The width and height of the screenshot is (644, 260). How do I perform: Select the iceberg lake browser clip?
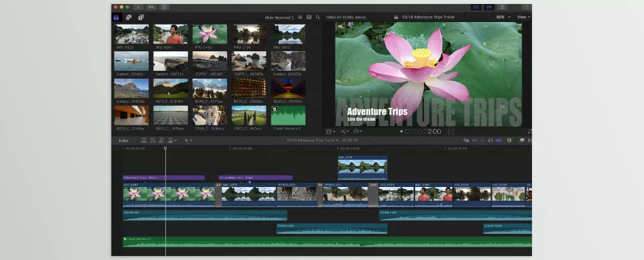coord(131,61)
